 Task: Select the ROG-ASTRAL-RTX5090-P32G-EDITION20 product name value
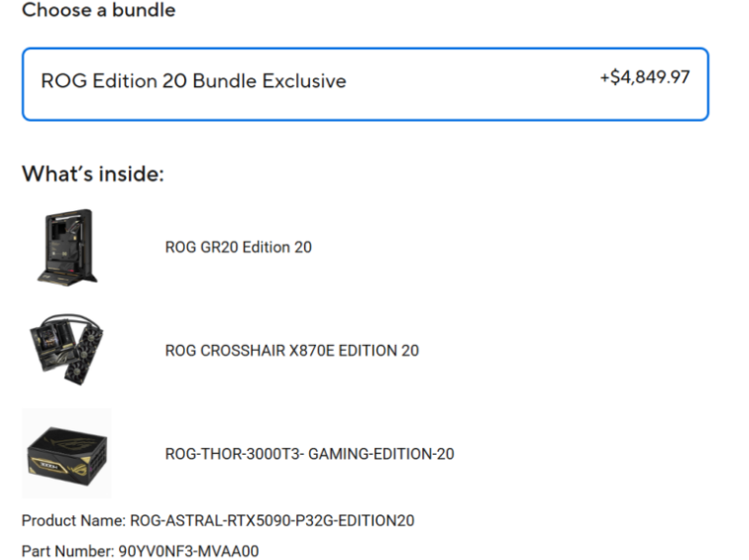(x=272, y=520)
